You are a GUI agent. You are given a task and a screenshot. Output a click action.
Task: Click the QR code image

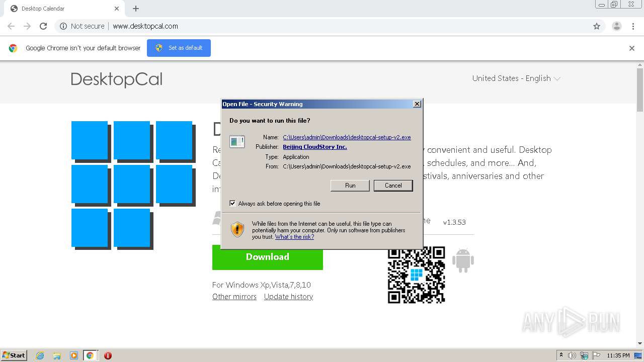point(417,275)
